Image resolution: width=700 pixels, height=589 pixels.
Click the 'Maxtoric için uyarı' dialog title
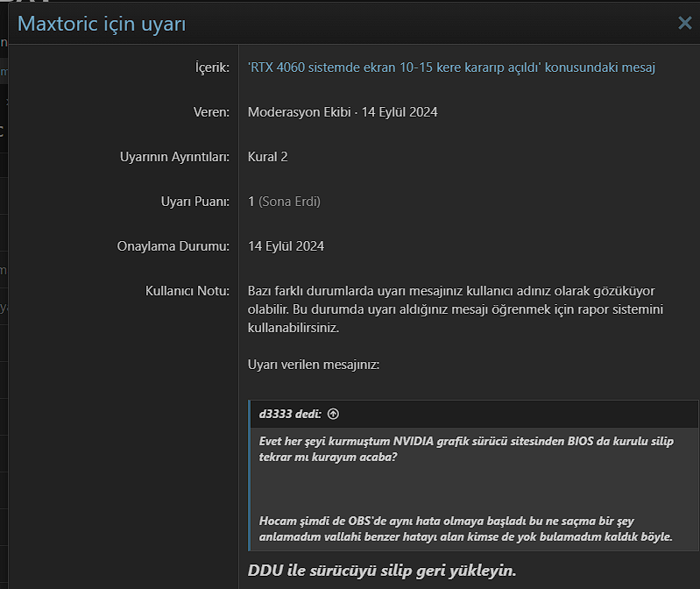point(102,24)
